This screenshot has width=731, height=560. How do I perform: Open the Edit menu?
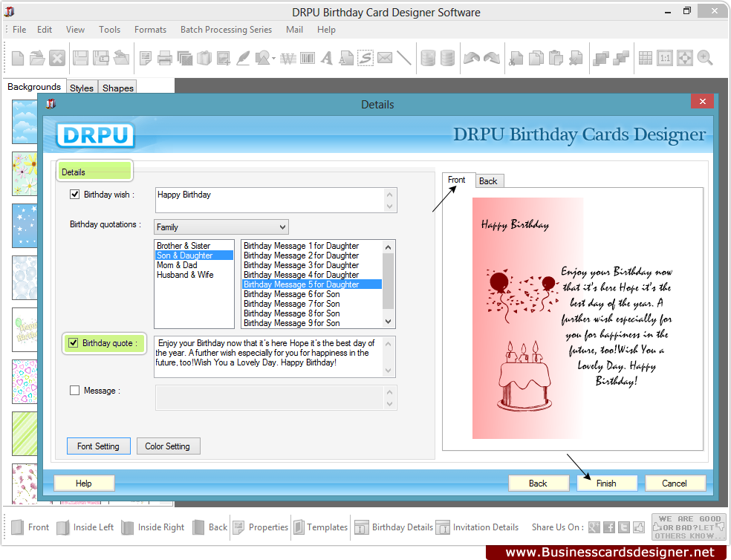tap(45, 30)
